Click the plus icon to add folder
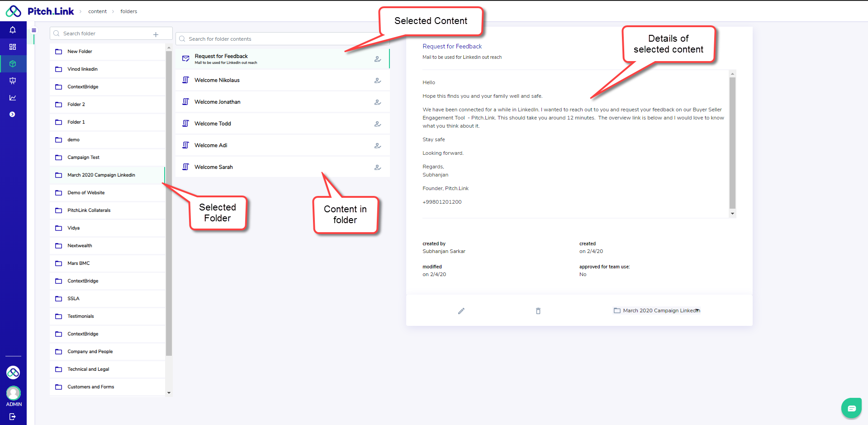 coord(156,34)
